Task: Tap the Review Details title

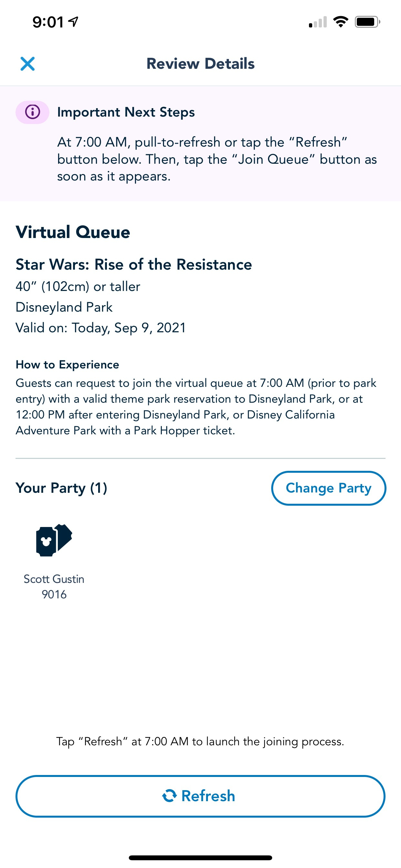Action: [200, 64]
